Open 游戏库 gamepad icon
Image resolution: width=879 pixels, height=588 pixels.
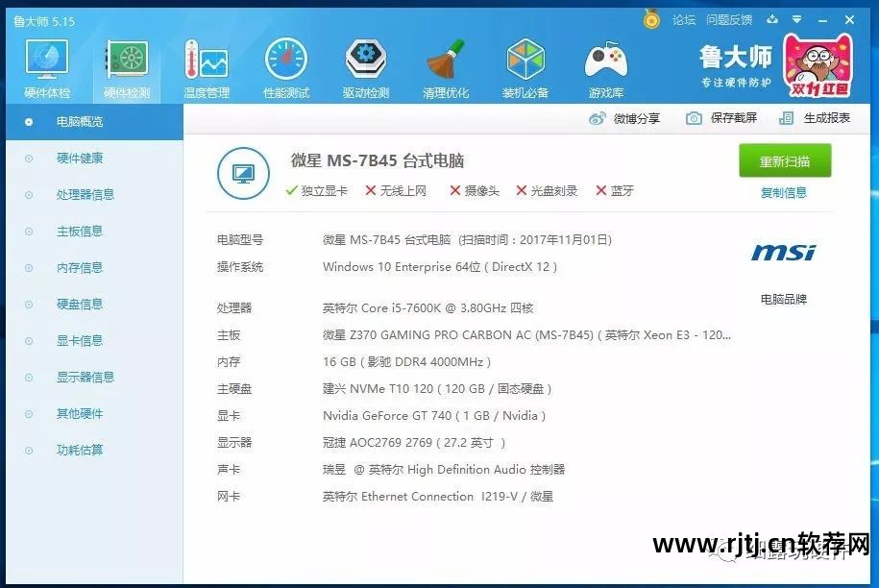605,67
